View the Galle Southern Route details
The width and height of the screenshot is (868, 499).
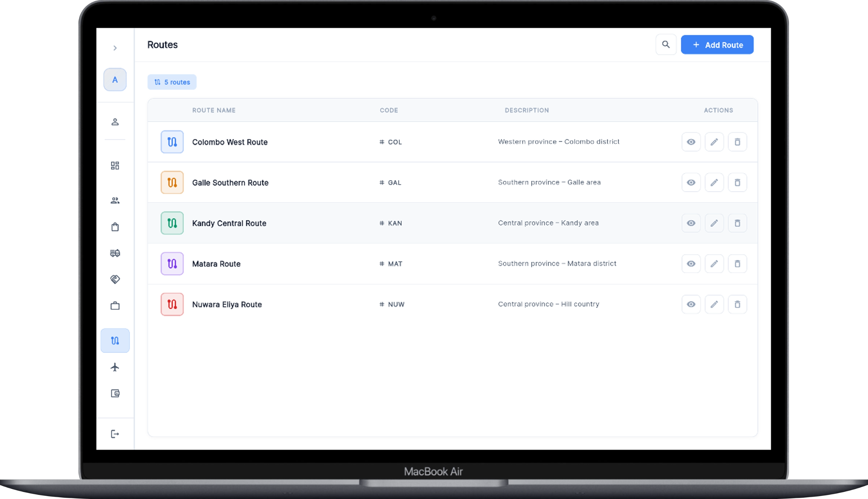pos(691,183)
